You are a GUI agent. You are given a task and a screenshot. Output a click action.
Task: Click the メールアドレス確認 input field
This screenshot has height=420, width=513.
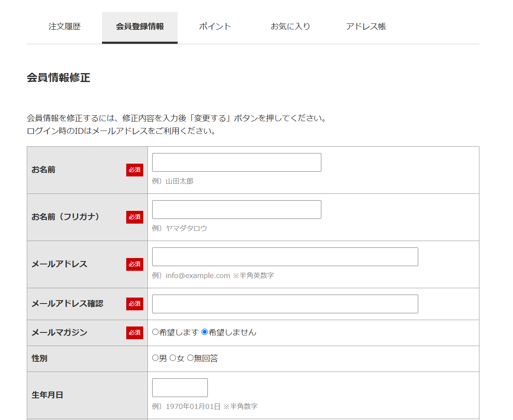click(x=285, y=304)
